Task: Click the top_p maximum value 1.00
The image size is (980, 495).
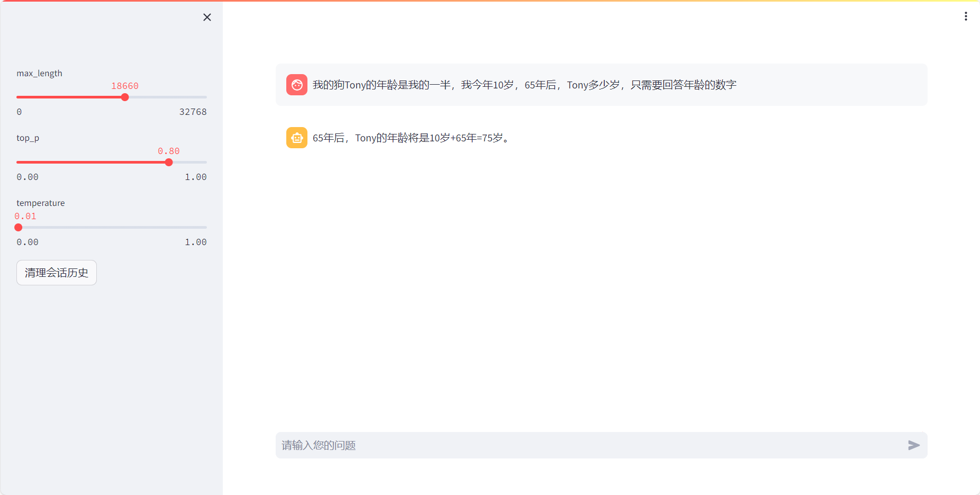Action: click(195, 177)
